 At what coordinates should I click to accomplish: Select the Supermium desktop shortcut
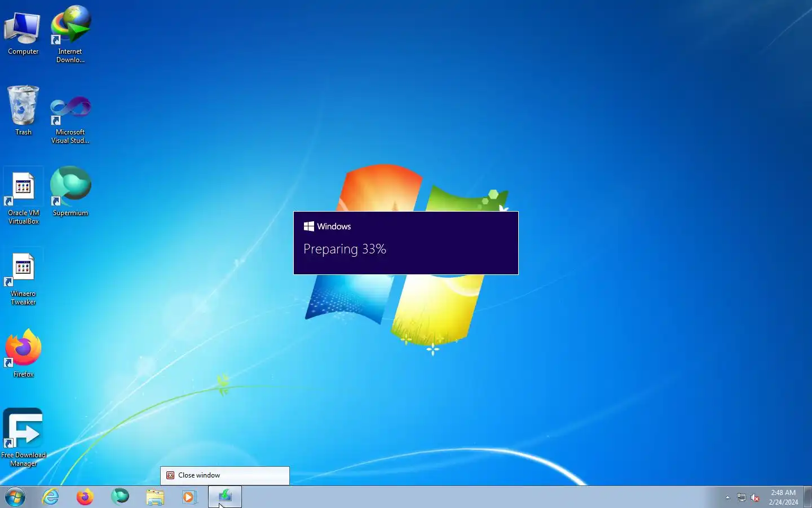click(70, 192)
